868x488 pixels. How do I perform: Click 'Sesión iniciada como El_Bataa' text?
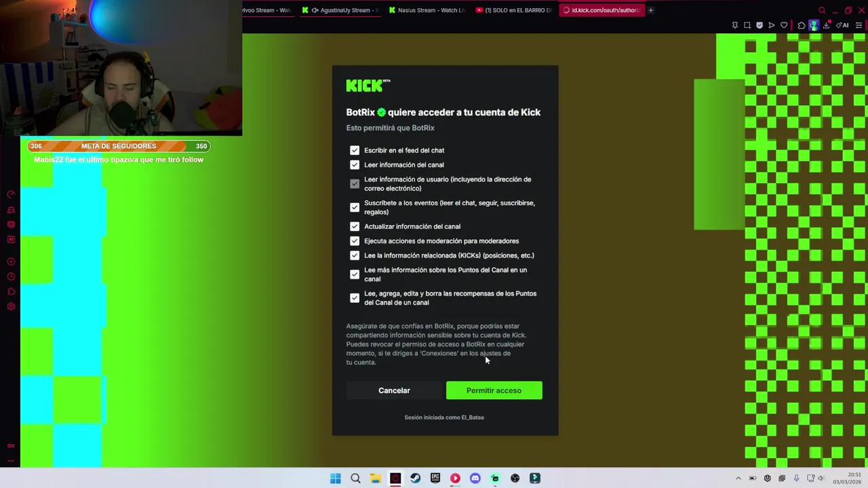coord(444,418)
